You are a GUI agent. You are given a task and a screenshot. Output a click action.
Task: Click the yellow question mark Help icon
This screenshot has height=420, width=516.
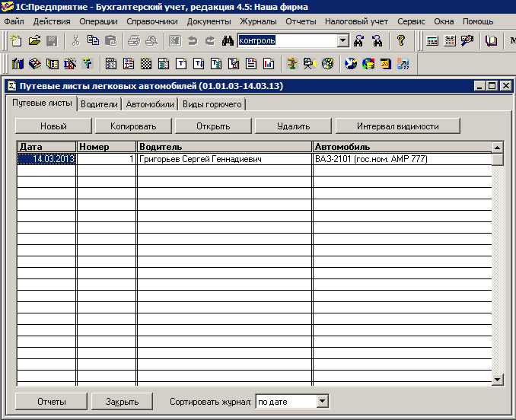(400, 41)
